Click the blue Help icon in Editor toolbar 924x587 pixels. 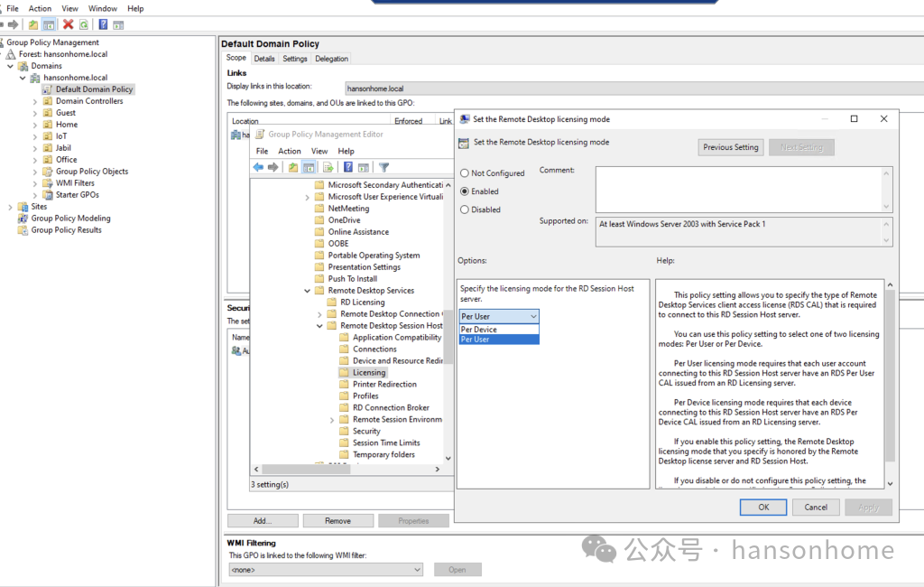[x=347, y=167]
